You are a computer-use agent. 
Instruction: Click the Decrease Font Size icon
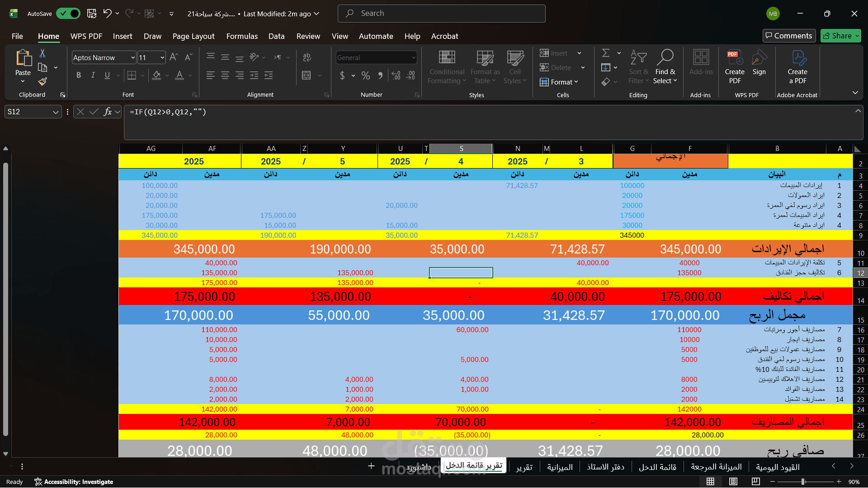click(x=189, y=57)
